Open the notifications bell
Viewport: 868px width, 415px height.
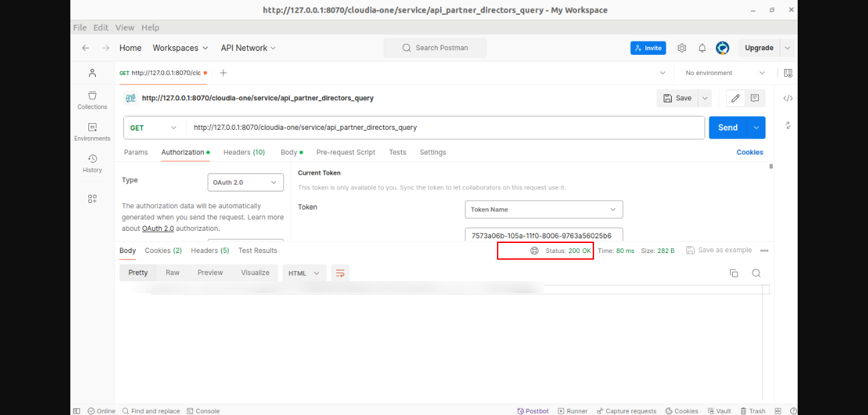point(702,48)
